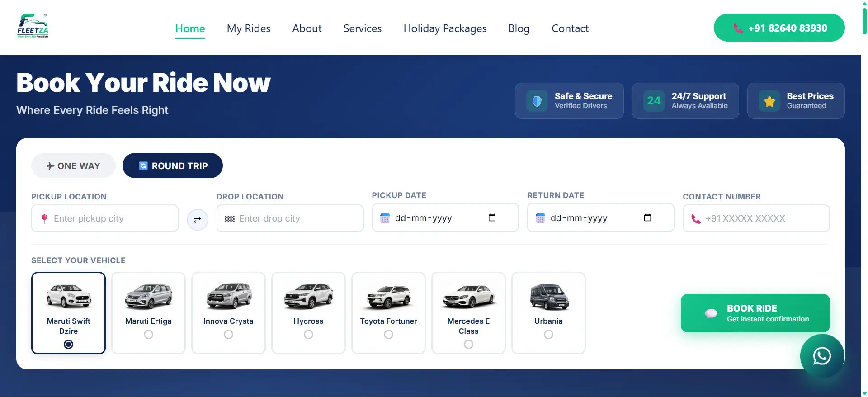868x397 pixels.
Task: Click the Return Date field
Action: pyautogui.click(x=601, y=217)
